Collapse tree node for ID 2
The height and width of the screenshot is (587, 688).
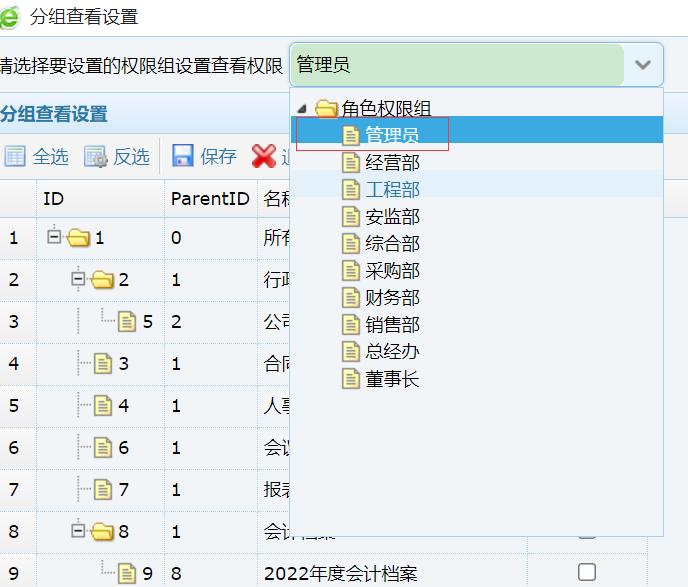point(79,280)
